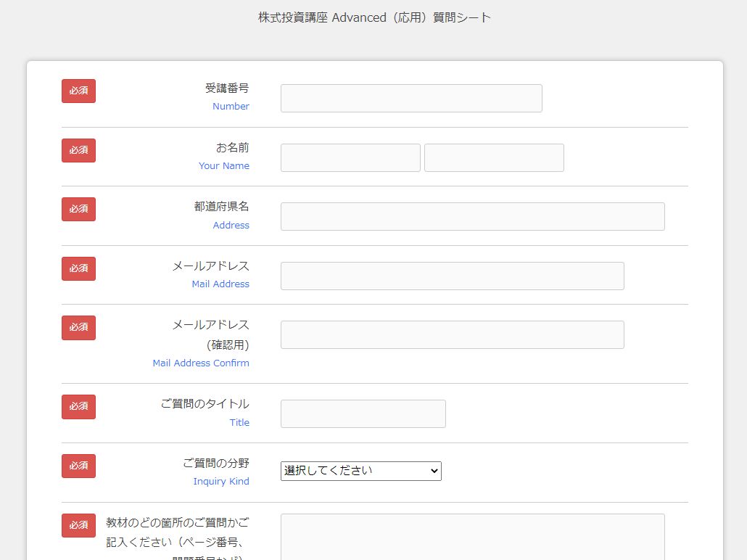This screenshot has height=560, width=747.
Task: Click the 株式投資講座 Advanced page heading
Action: tap(374, 17)
